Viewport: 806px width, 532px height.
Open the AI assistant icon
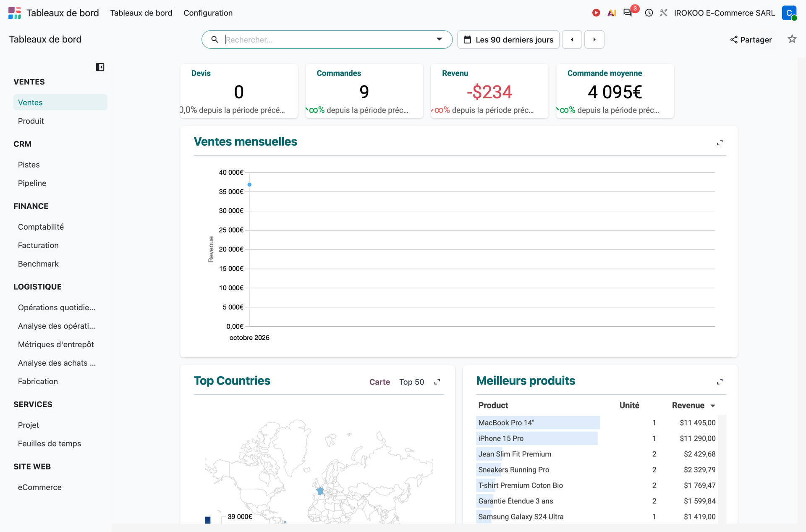612,13
